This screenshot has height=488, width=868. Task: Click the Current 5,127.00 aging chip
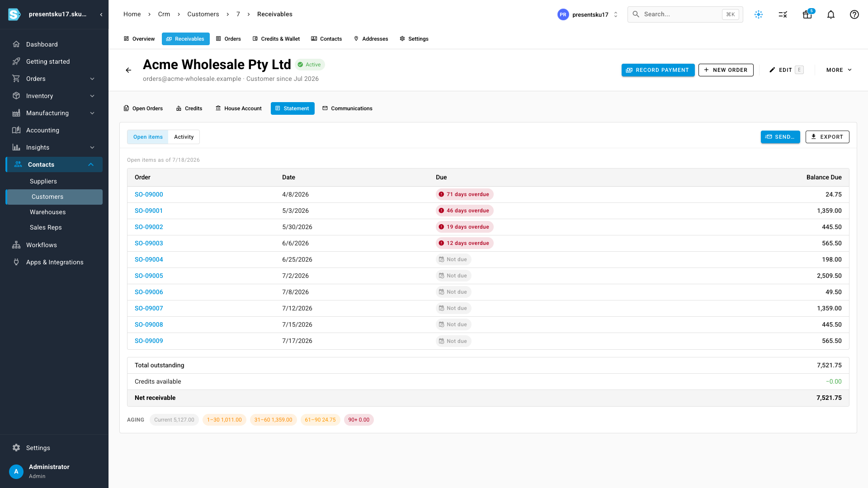(174, 420)
